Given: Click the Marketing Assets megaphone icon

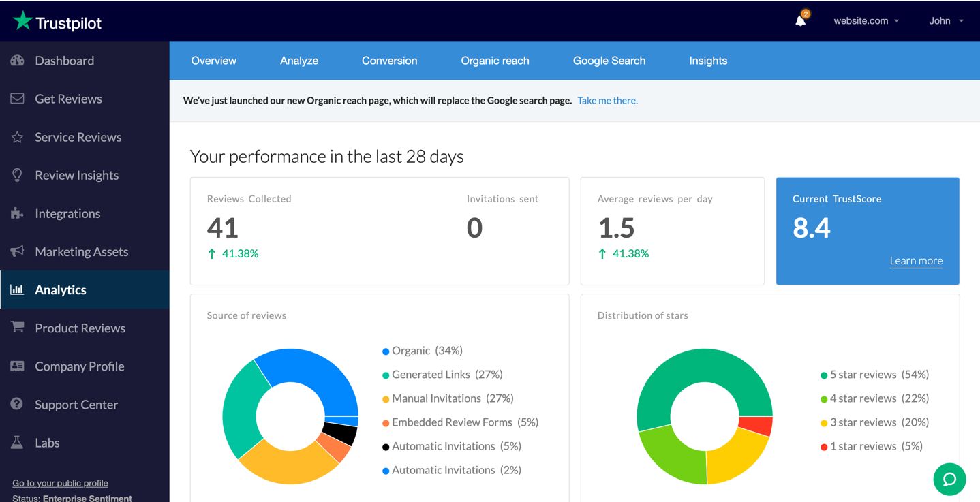Looking at the screenshot, I should (x=18, y=251).
